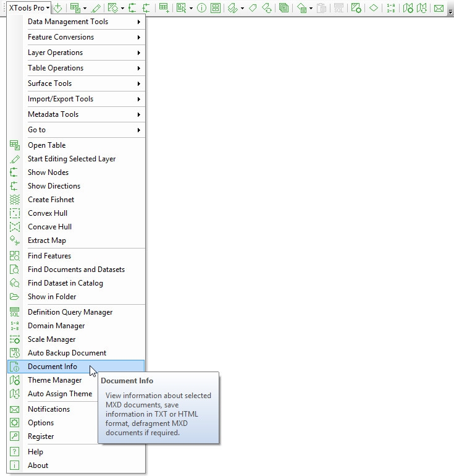Screen dimensions: 454x476
Task: Choose Extract Map from the menu
Action: [76, 241]
